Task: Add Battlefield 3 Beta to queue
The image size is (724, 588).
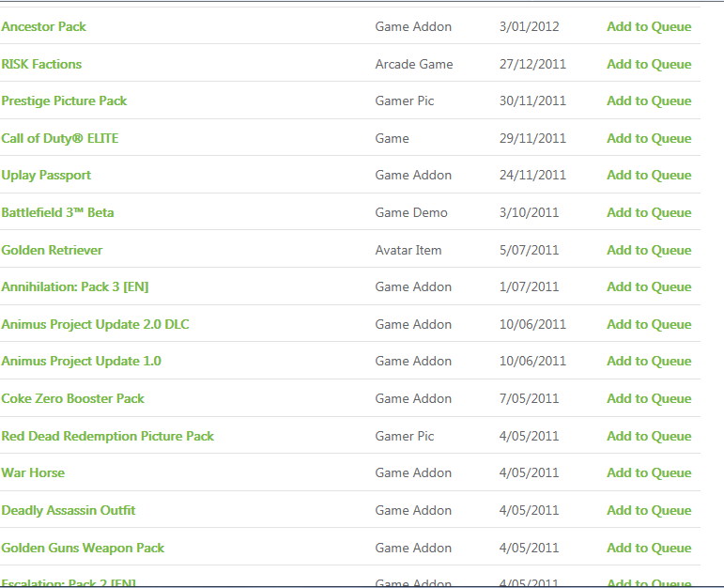Action: (649, 213)
